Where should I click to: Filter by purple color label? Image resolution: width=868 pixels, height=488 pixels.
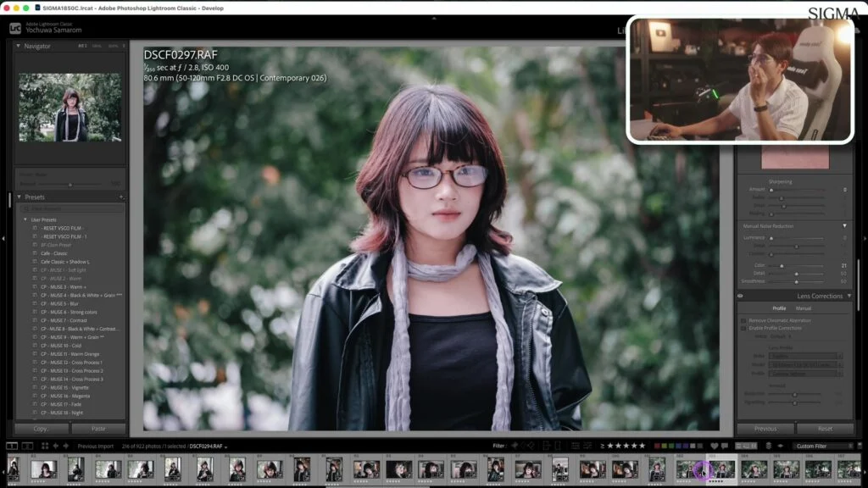[x=686, y=446]
